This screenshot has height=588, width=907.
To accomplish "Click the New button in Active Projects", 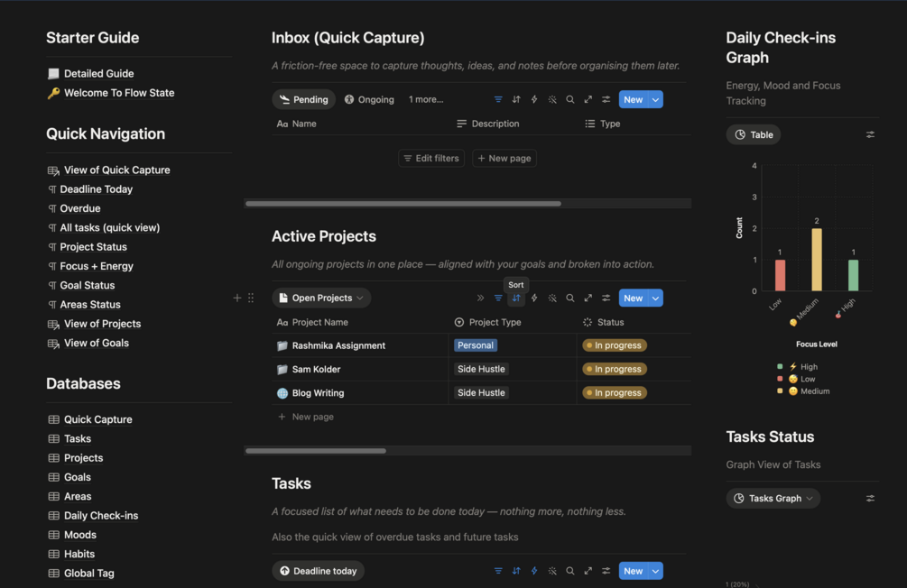I will [634, 298].
